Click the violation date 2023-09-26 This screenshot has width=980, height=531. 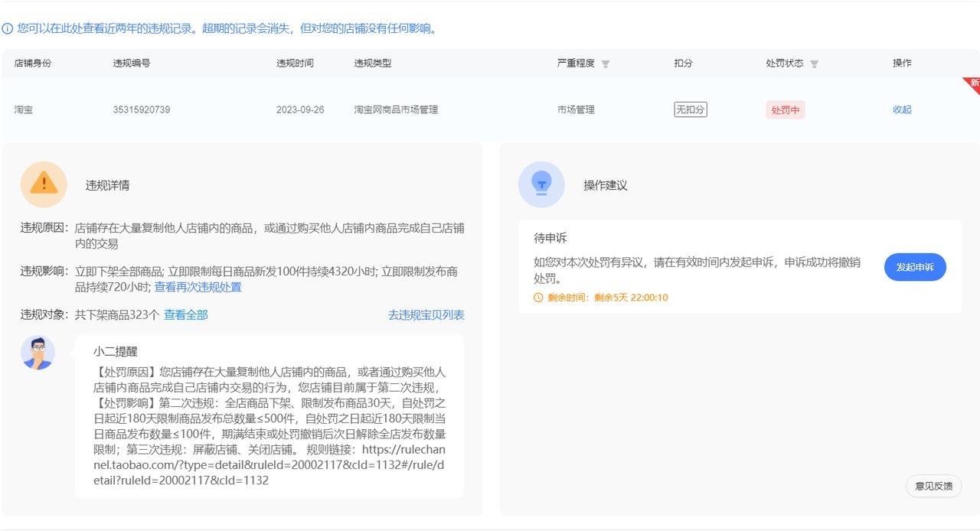point(300,109)
